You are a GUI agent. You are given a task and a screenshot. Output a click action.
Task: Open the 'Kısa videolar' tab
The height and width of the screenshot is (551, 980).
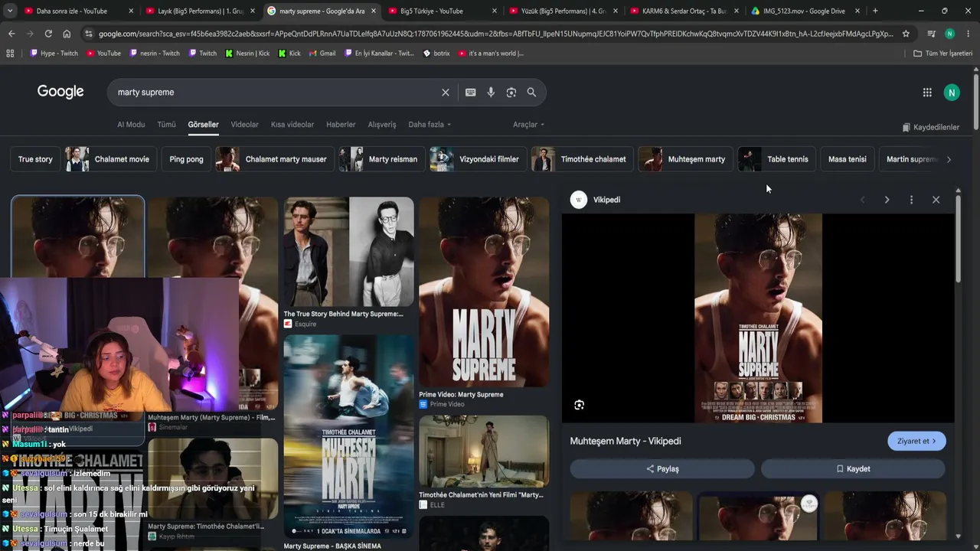tap(292, 125)
